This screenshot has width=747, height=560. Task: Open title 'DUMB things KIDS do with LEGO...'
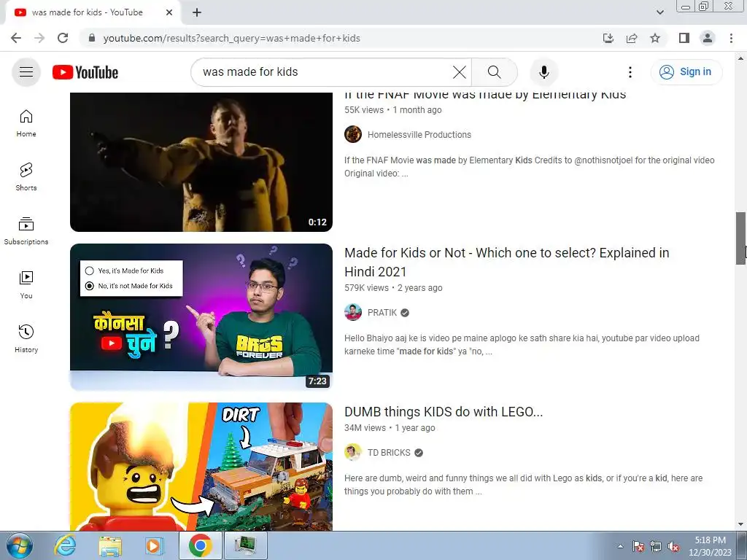coord(444,412)
